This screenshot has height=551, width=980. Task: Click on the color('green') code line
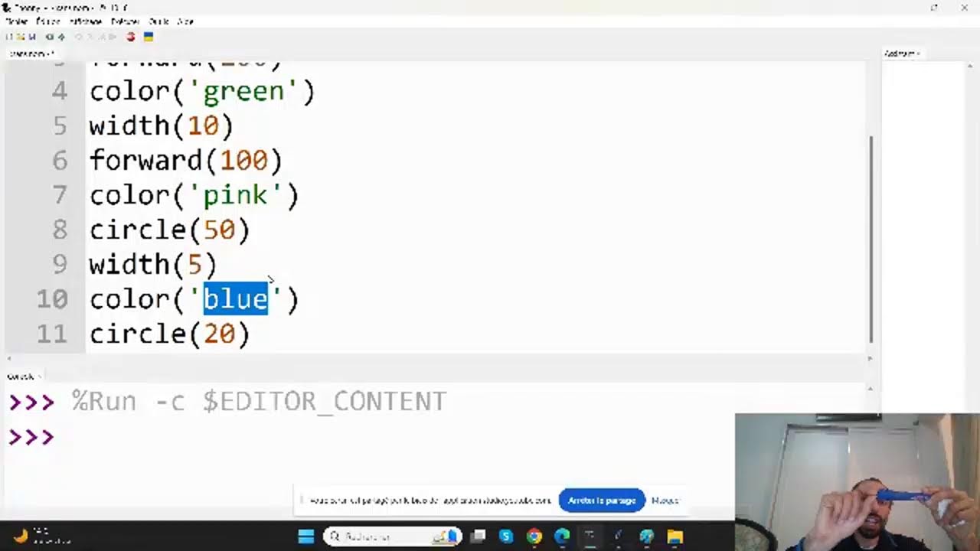point(202,91)
